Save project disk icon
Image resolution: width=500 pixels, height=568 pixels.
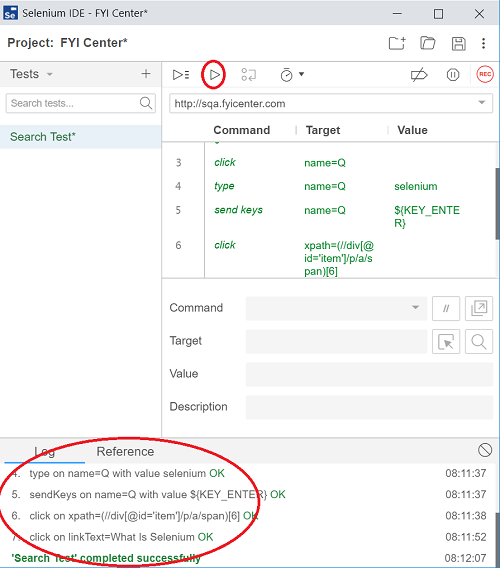pyautogui.click(x=458, y=43)
